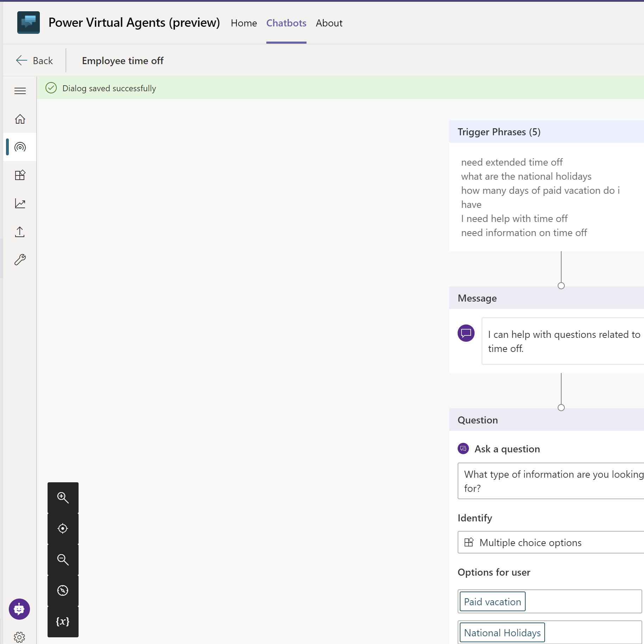Click the 'Ask a question' label
This screenshot has height=644, width=644.
point(507,449)
